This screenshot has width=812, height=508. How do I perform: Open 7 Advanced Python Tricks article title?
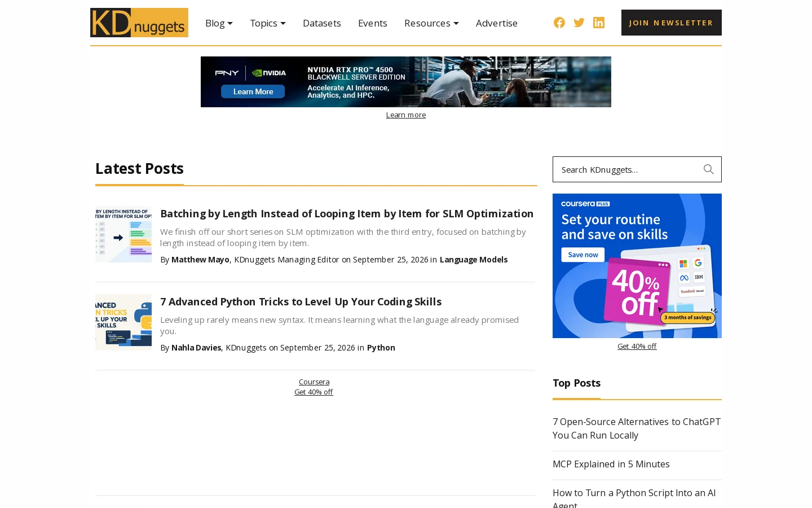[301, 301]
